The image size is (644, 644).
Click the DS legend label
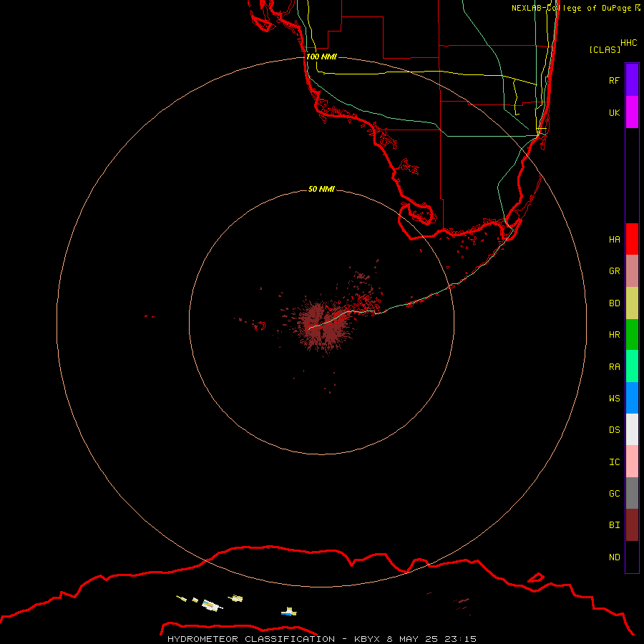click(615, 430)
